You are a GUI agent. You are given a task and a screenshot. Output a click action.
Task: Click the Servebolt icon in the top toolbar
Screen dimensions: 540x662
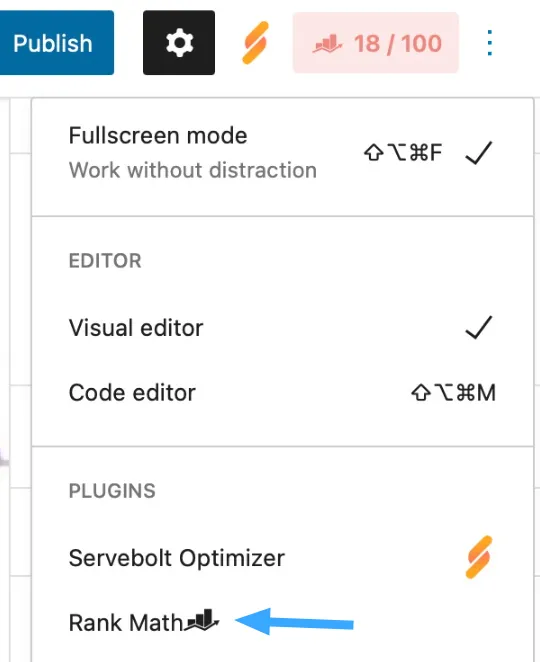pos(255,43)
